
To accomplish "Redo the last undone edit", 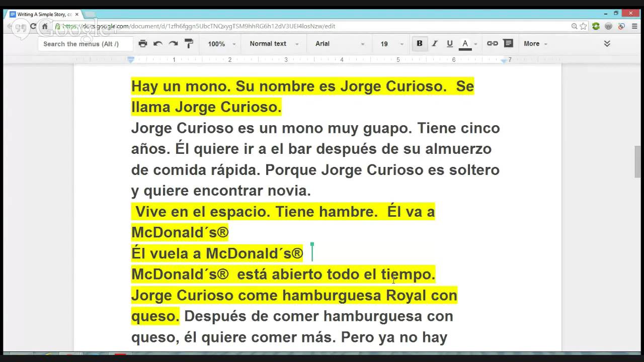I will (173, 44).
